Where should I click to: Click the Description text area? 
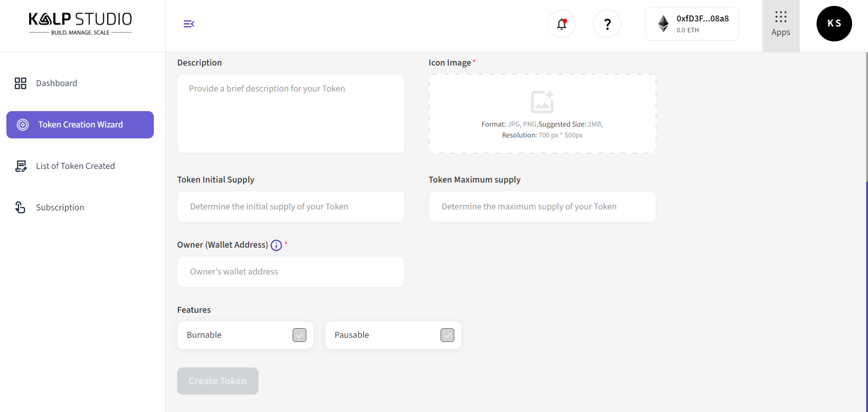coord(290,114)
